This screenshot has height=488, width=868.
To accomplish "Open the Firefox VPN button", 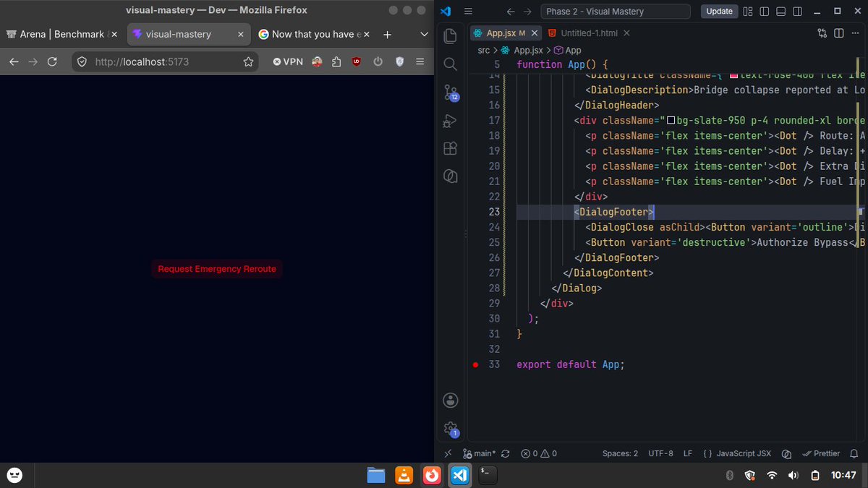I will click(289, 62).
